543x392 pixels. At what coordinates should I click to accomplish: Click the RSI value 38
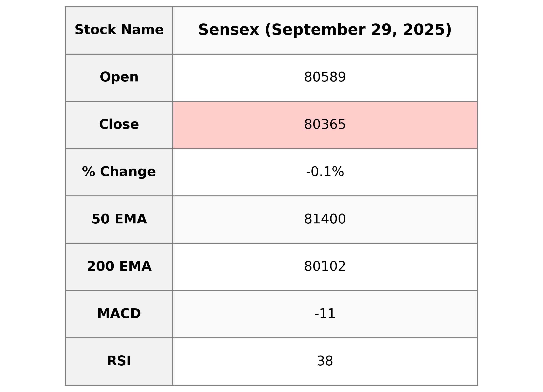click(325, 361)
